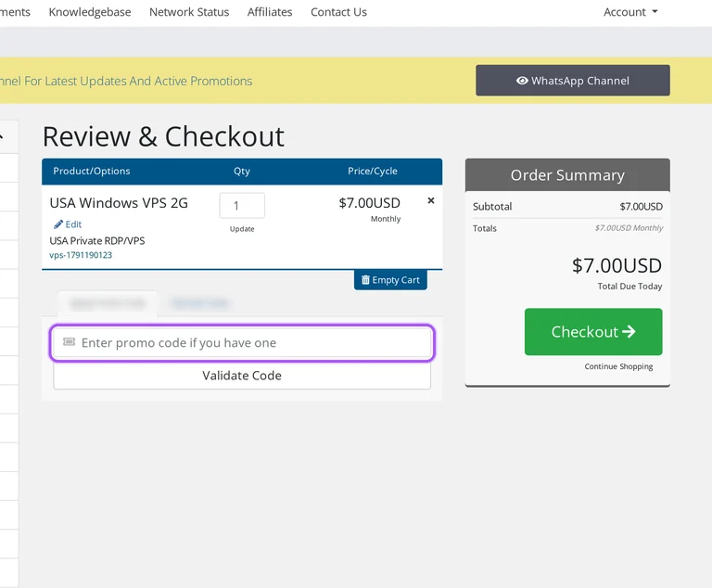Click the Product/Options column header
The image size is (712, 588).
[91, 171]
